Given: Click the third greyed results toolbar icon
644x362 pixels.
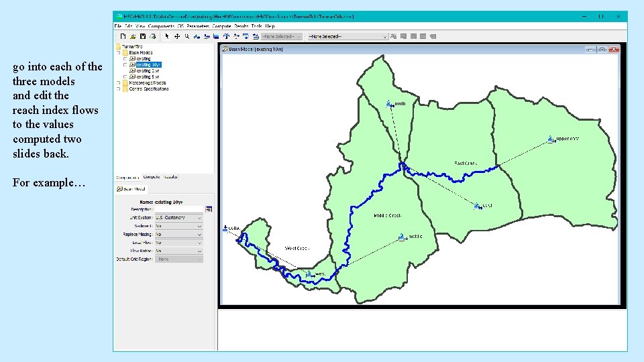Looking at the screenshot, I should pos(423,36).
